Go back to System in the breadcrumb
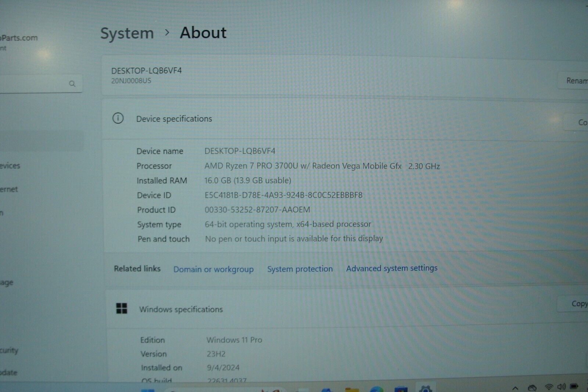Viewport: 588px width, 392px height. 127,33
